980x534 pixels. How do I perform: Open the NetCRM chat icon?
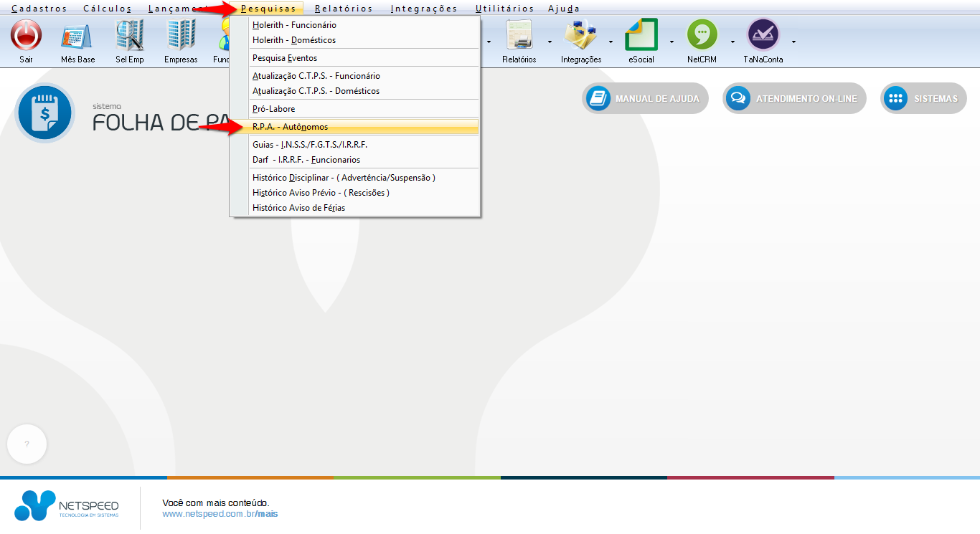point(702,35)
